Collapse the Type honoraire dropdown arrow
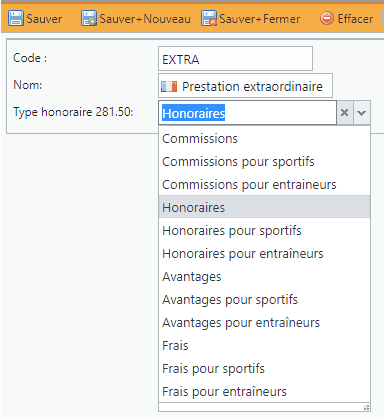Screen dimensions: 384x419 point(362,113)
